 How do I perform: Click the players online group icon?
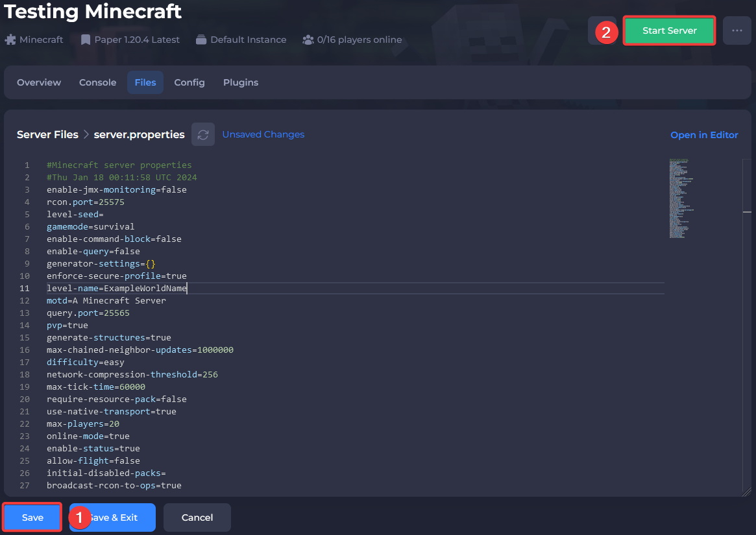point(308,40)
